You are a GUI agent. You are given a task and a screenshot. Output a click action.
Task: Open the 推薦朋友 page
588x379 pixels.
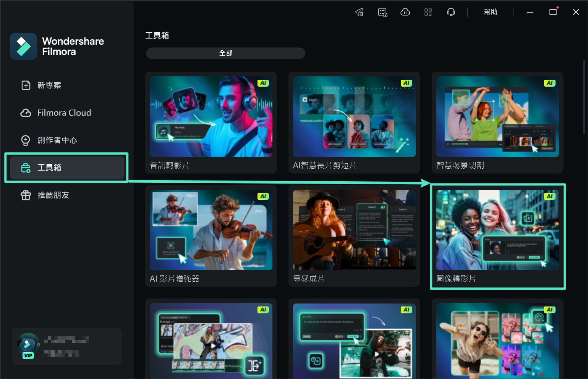pyautogui.click(x=53, y=195)
